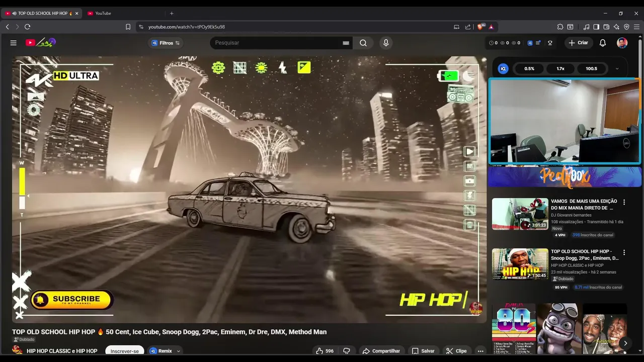Open the VPN shield icon
This screenshot has width=644, height=362.
click(626, 27)
